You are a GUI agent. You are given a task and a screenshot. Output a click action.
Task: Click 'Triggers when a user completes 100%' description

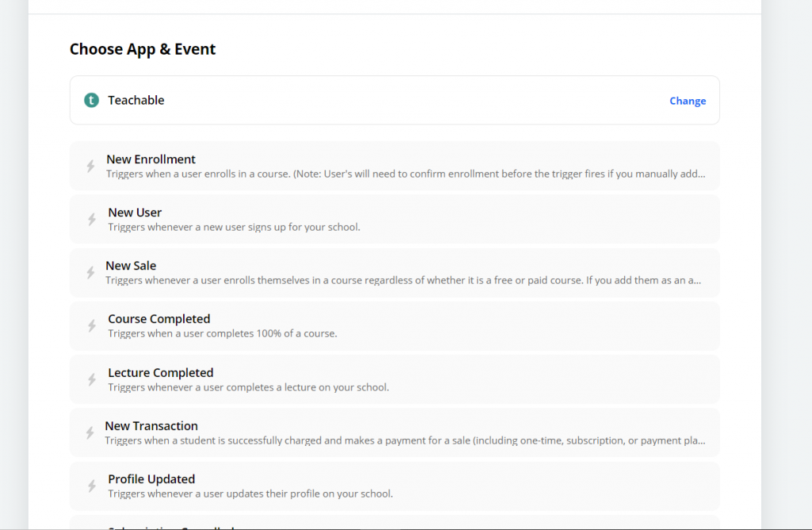[223, 334]
